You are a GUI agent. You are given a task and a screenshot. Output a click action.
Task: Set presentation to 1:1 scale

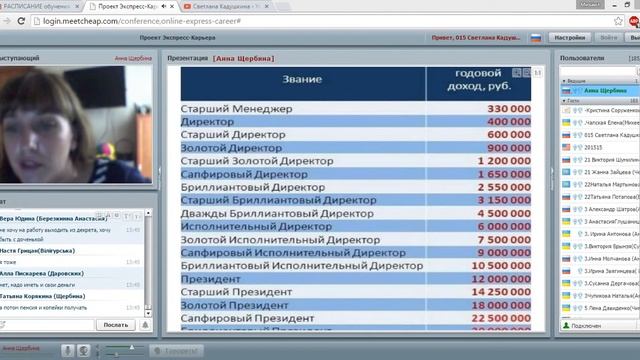coord(538,73)
